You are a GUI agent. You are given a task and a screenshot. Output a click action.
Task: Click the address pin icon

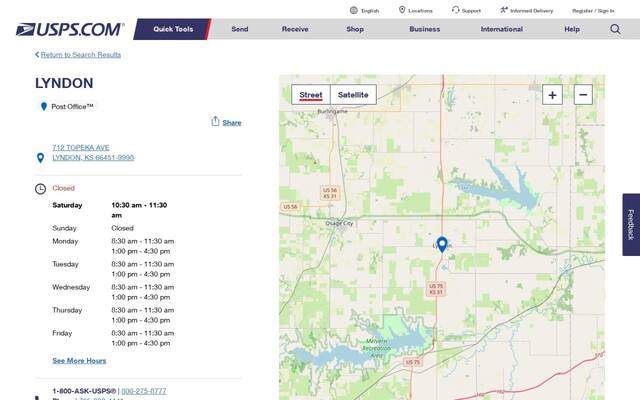coord(40,158)
